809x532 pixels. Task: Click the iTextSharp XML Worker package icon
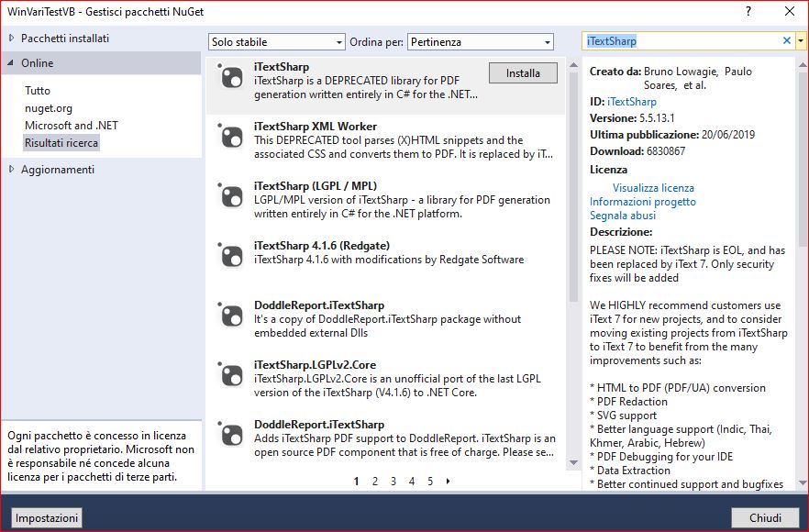pos(231,138)
